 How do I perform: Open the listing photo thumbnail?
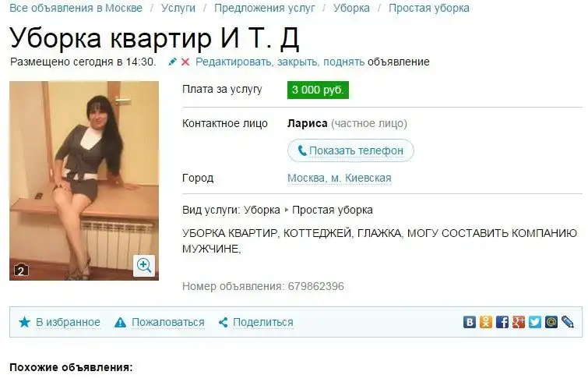pyautogui.click(x=84, y=181)
